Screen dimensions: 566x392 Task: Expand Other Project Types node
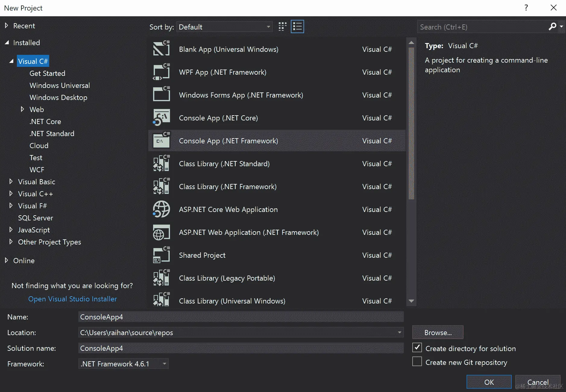tap(11, 242)
